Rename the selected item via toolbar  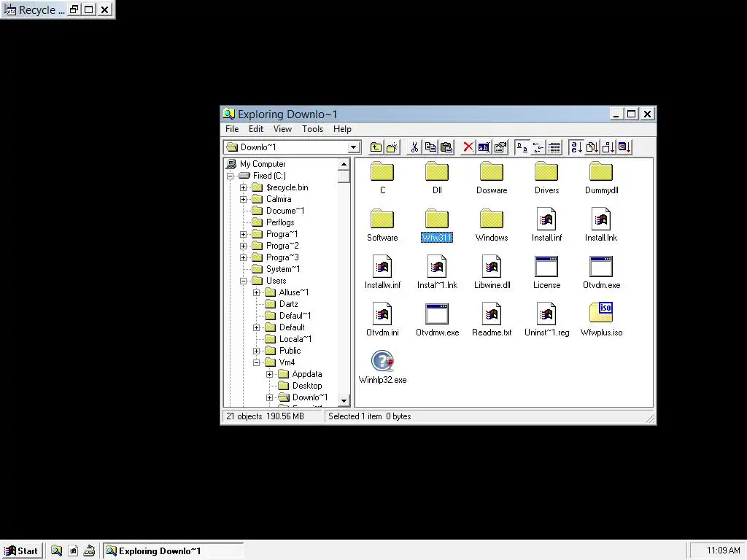point(484,147)
